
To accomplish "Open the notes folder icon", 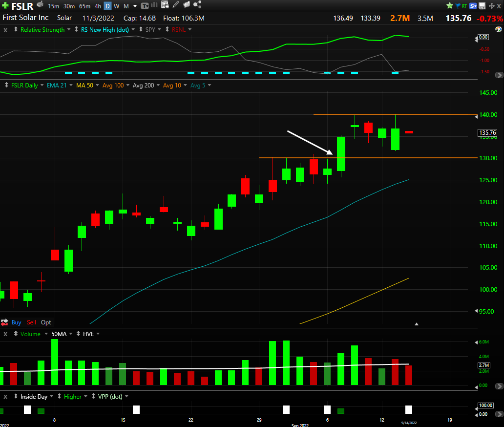I will click(187, 4).
